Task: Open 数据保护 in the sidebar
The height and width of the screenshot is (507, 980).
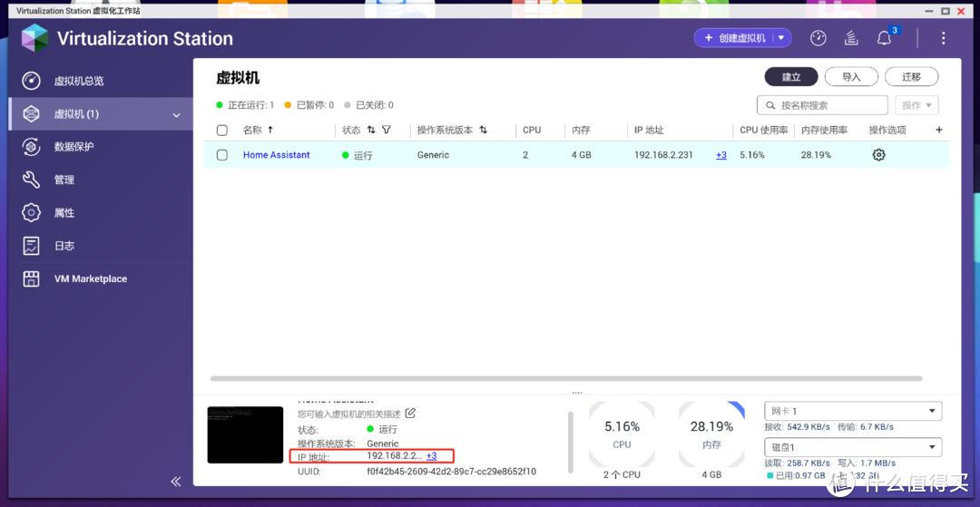Action: (73, 147)
